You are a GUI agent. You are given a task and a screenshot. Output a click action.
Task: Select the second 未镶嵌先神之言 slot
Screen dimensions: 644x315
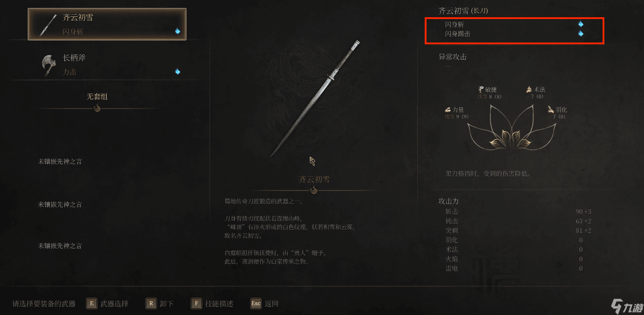pyautogui.click(x=60, y=204)
